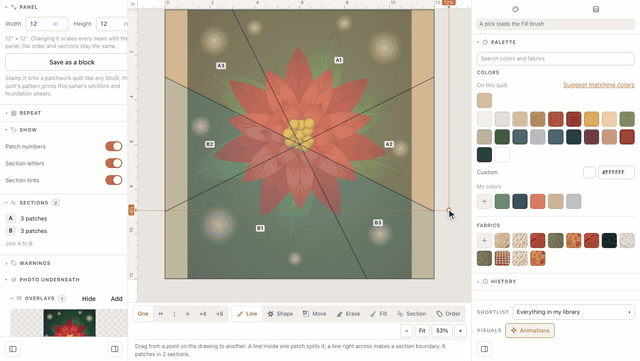Select the Section tool
Screen dimensions: 640x361
(411, 314)
